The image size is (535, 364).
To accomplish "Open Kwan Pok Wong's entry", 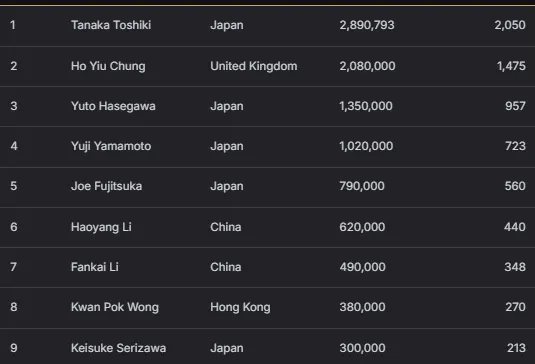I will (115, 307).
